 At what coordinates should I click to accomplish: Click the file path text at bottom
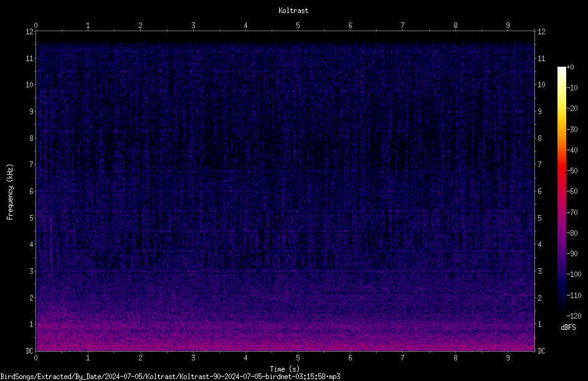click(170, 377)
